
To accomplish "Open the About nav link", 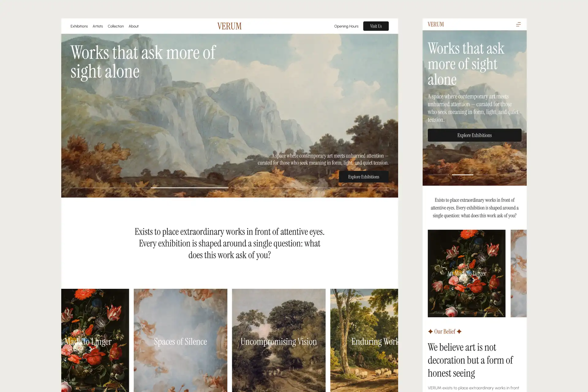I will pos(134,26).
